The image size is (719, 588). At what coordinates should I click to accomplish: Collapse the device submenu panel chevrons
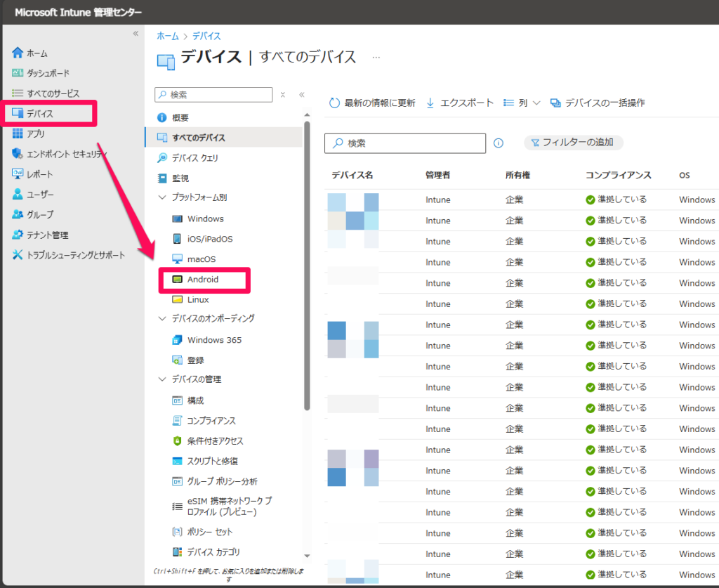pyautogui.click(x=302, y=94)
